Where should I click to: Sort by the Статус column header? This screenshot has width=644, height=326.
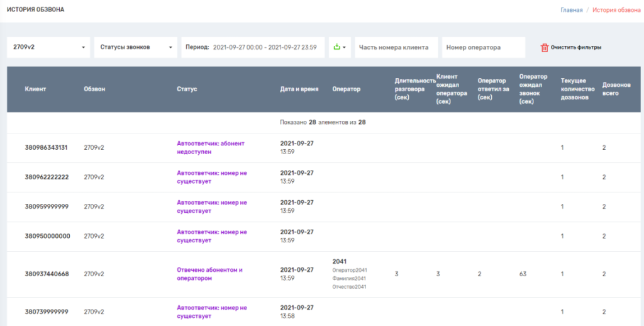[x=187, y=89]
